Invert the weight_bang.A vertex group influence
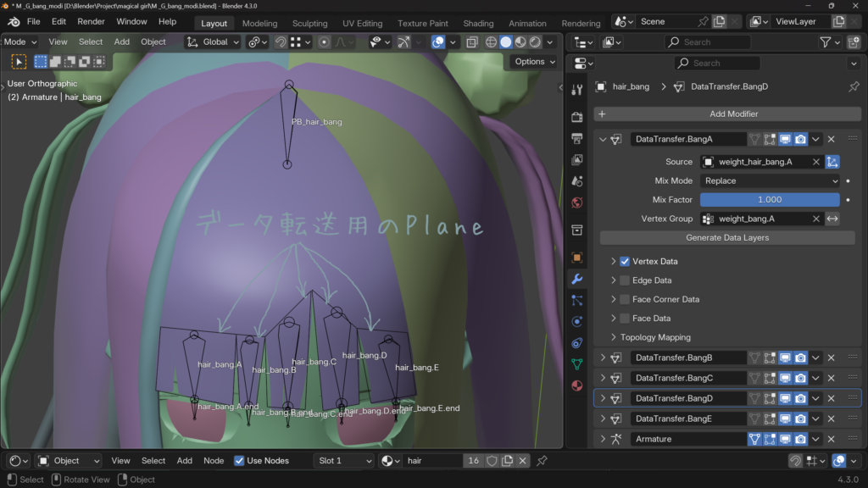 pos(832,219)
